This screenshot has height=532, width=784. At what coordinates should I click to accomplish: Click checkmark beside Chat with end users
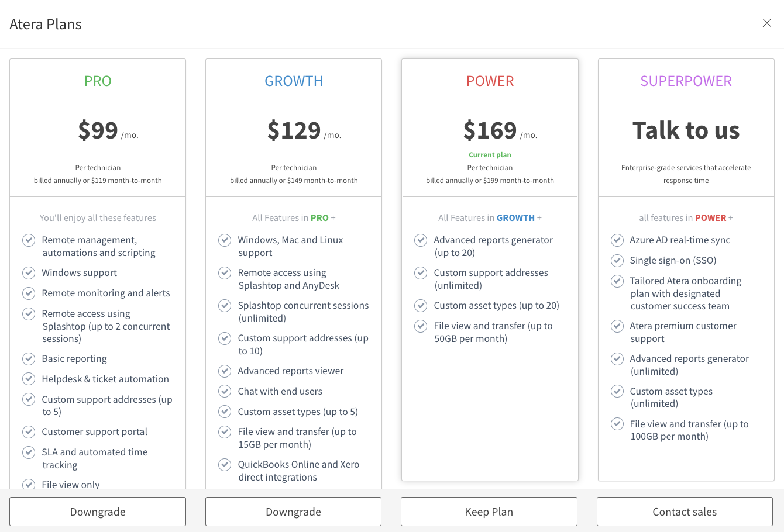click(225, 391)
